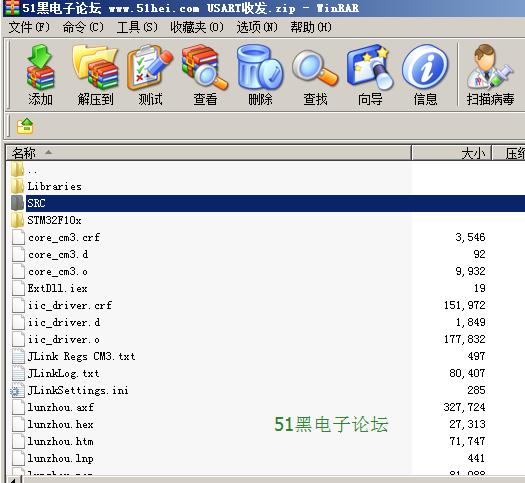Image resolution: width=525 pixels, height=483 pixels.
Task: Click the partially visible 压缩 column header
Action: pos(509,153)
